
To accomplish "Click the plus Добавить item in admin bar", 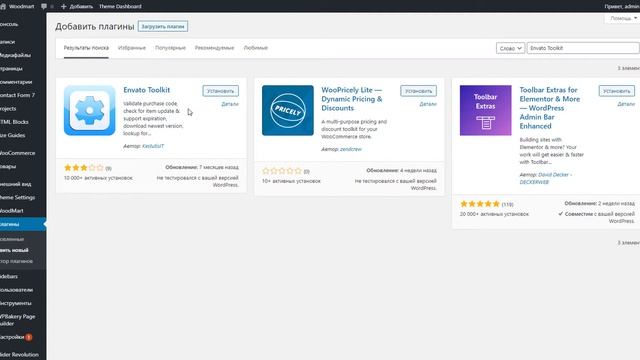I will [x=77, y=6].
